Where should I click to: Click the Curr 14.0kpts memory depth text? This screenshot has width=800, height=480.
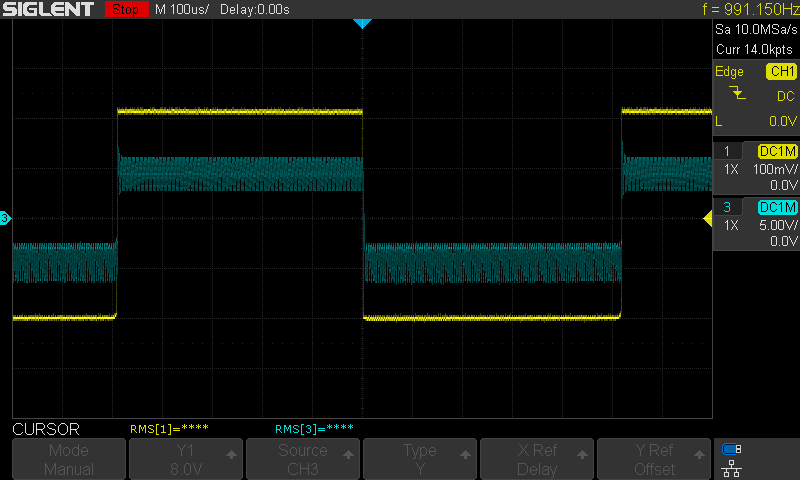pyautogui.click(x=754, y=49)
